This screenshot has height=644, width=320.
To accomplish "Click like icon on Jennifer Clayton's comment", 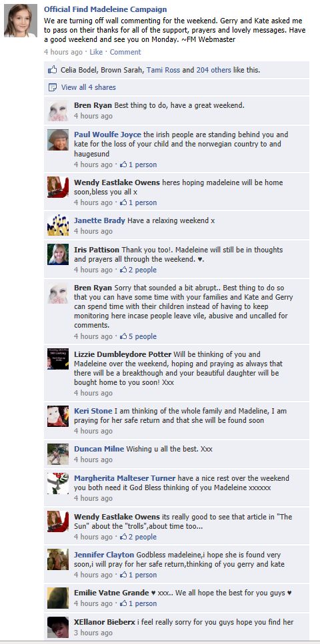I will point(123,575).
